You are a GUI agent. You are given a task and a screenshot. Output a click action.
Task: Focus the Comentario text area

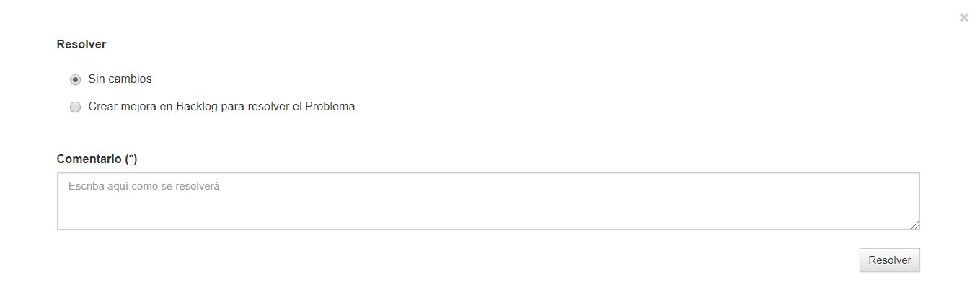click(x=488, y=201)
